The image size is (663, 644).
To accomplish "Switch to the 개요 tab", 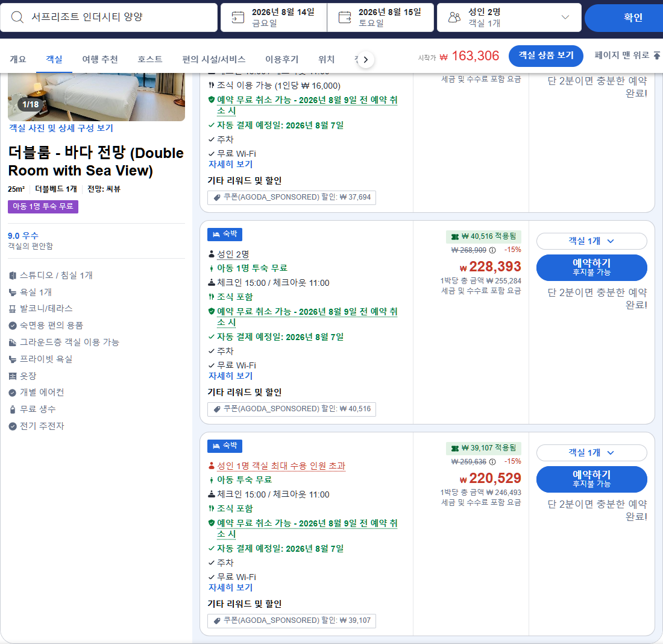I will coord(17,59).
